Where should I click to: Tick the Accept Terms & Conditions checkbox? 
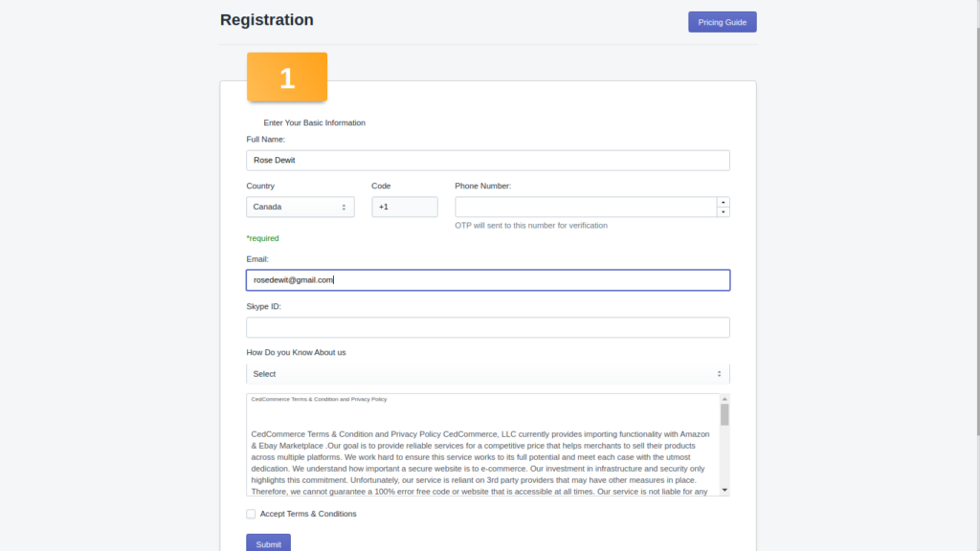click(x=251, y=514)
